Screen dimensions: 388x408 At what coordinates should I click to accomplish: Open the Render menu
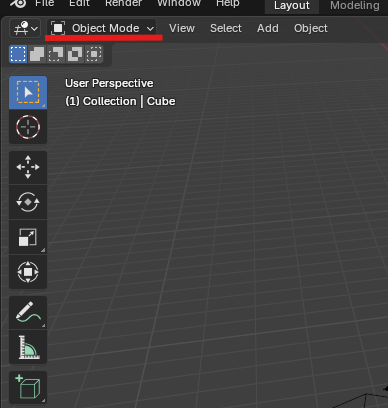point(124,3)
